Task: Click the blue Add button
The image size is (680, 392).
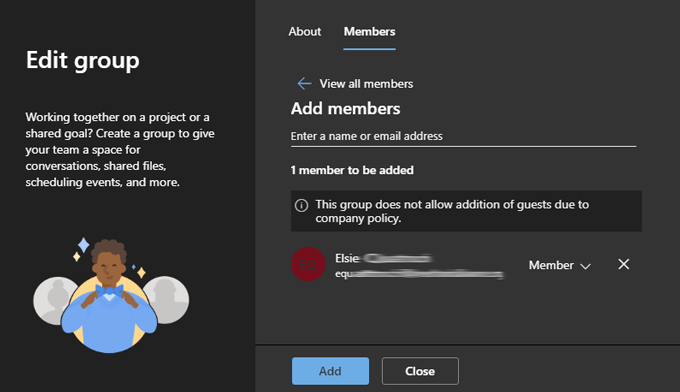Action: pyautogui.click(x=330, y=371)
